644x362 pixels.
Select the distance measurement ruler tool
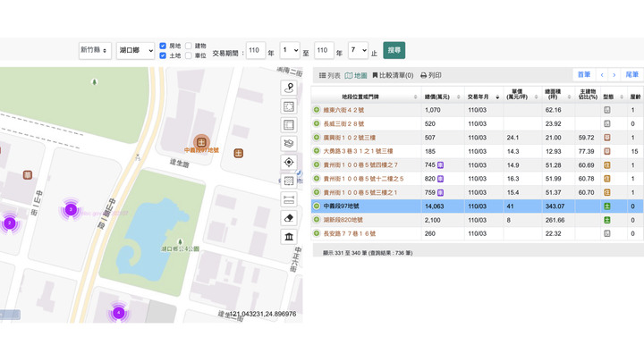click(x=289, y=199)
